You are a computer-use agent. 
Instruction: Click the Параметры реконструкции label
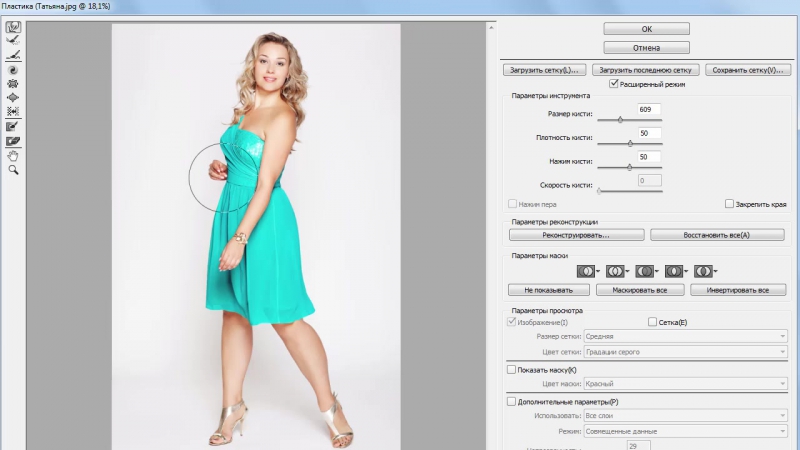pos(555,222)
